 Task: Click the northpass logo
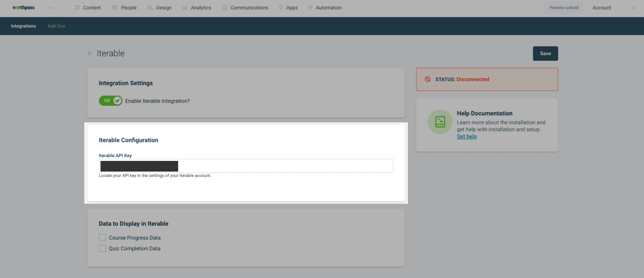(x=24, y=8)
